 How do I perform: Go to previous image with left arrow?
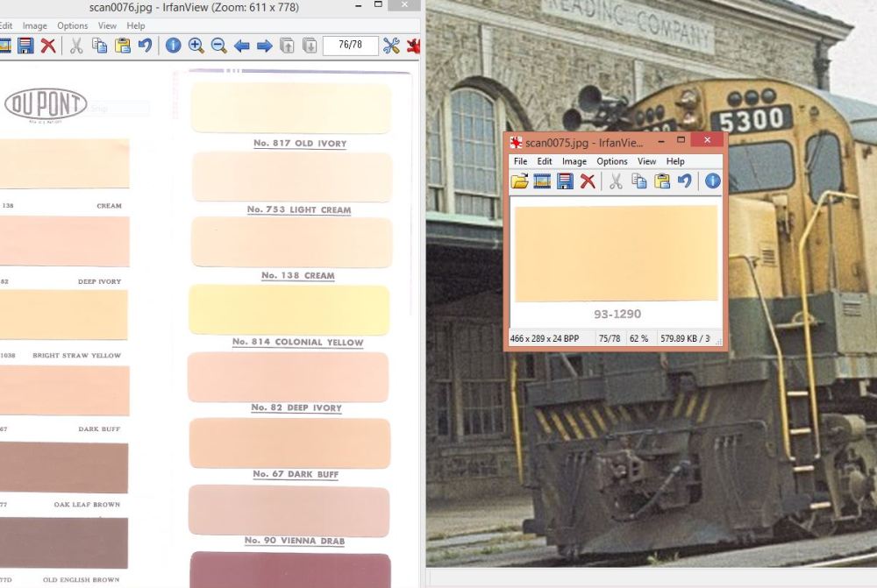[x=242, y=46]
